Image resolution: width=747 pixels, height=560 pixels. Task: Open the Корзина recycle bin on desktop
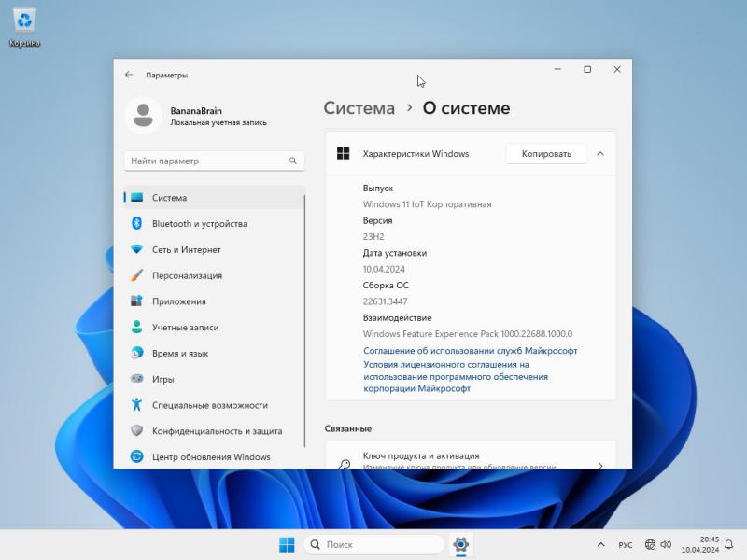pos(24,28)
